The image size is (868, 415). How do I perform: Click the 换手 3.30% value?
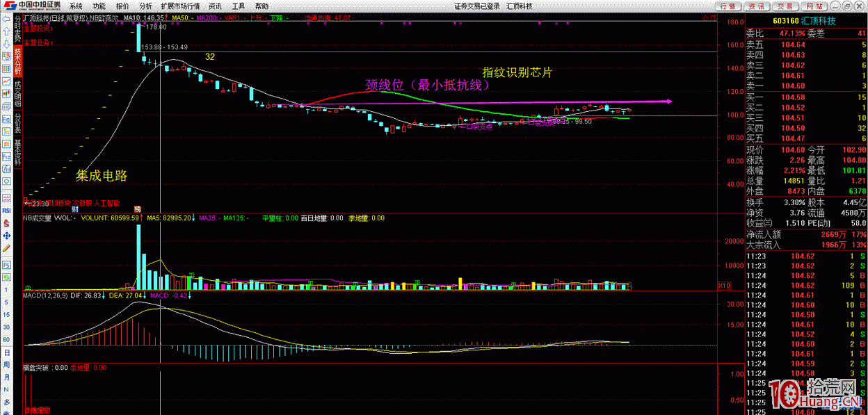tap(794, 202)
